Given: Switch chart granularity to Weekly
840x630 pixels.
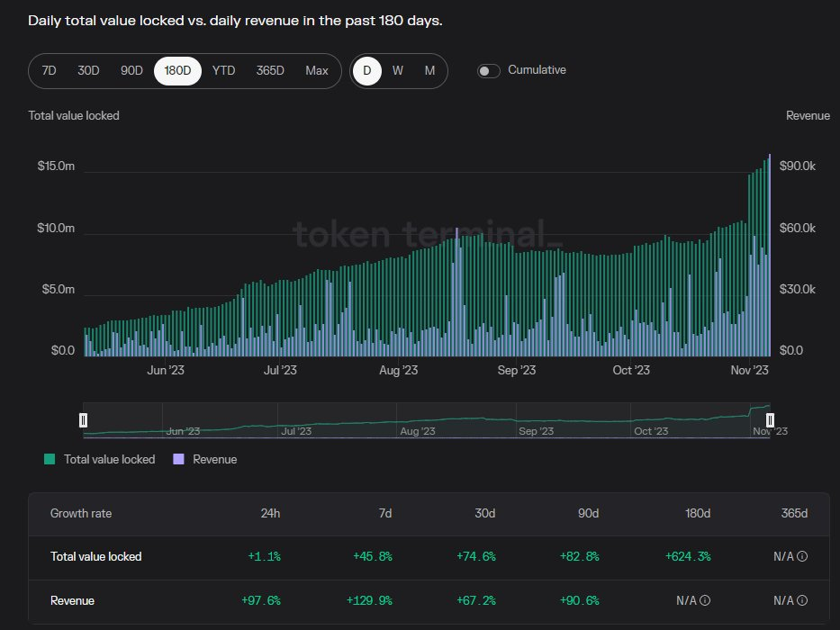Looking at the screenshot, I should click(x=396, y=70).
